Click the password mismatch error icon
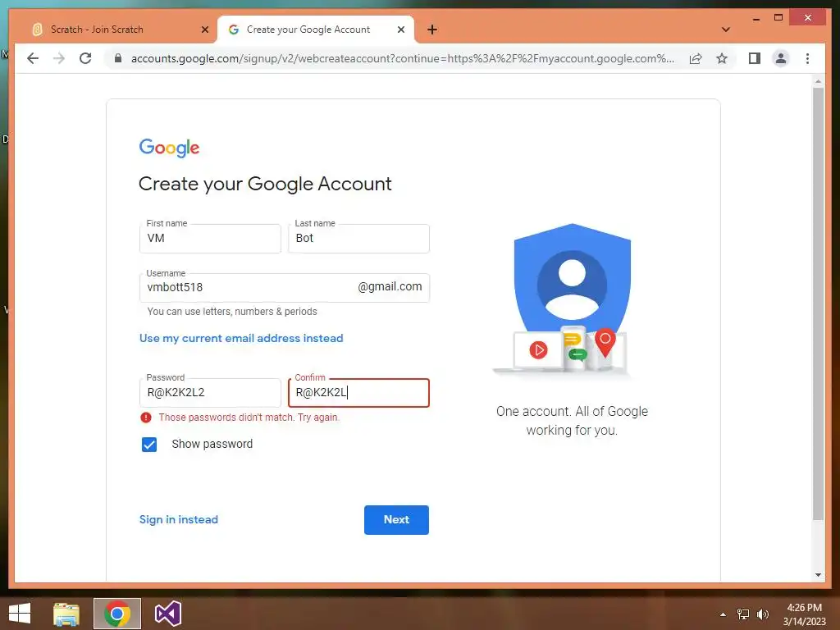 click(x=146, y=418)
